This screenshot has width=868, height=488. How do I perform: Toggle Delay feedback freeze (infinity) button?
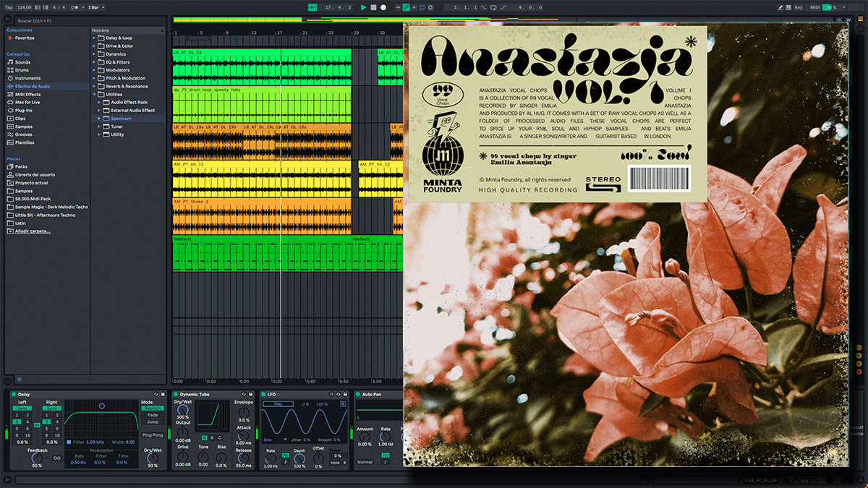point(57,457)
